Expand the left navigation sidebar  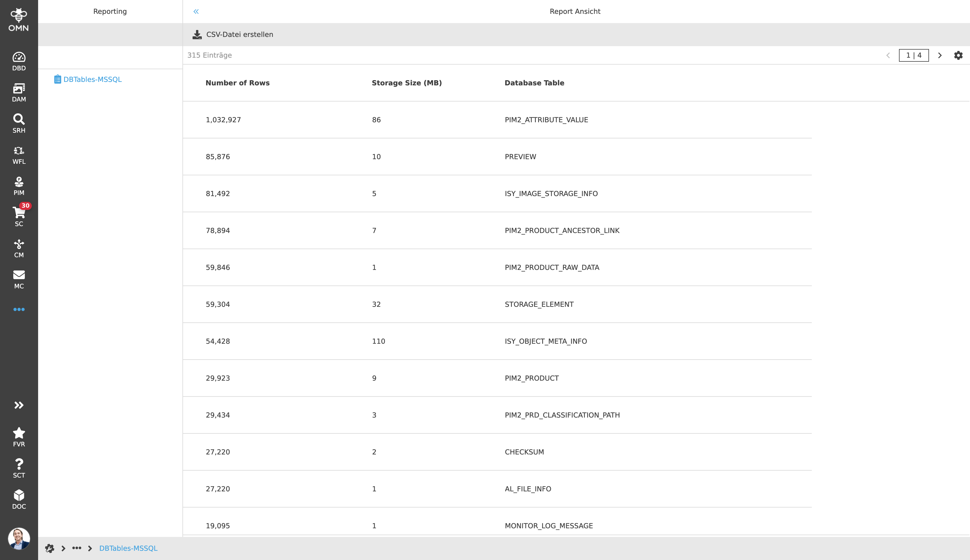pos(19,405)
